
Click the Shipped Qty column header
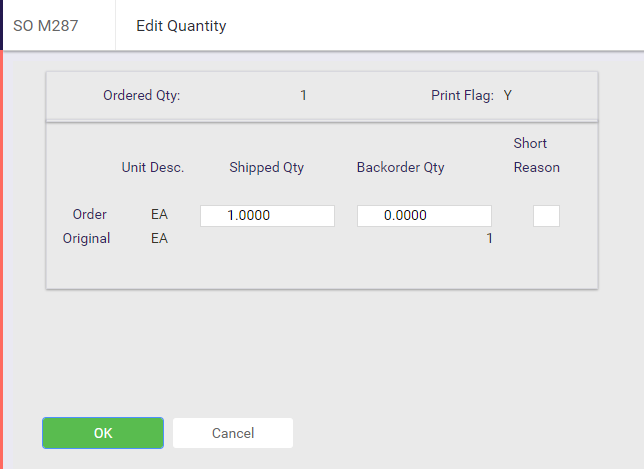(267, 168)
